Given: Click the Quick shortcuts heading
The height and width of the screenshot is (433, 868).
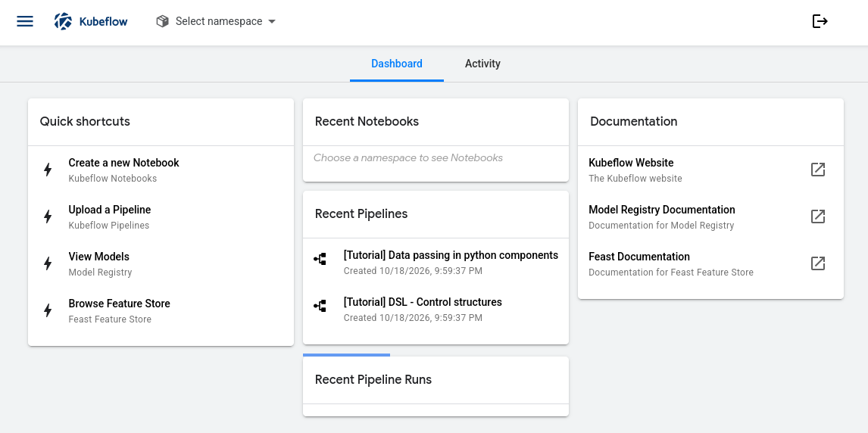Looking at the screenshot, I should [x=85, y=121].
